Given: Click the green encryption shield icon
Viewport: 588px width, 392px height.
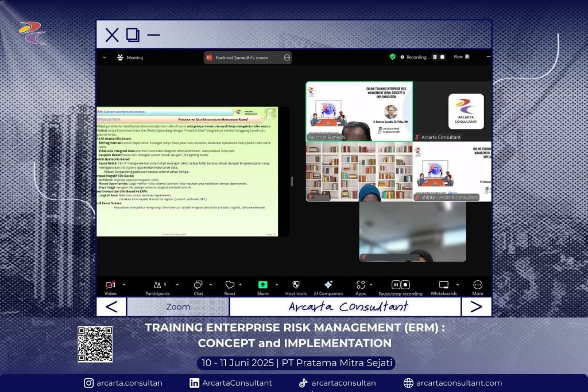Looking at the screenshot, I should 392,57.
